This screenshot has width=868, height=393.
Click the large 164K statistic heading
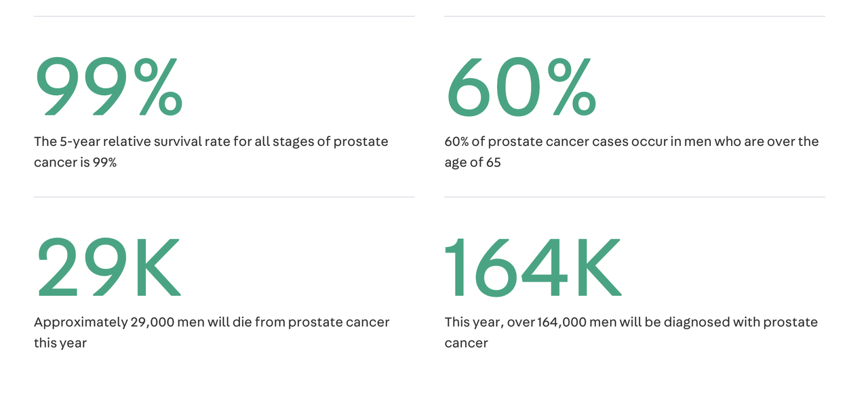tap(533, 267)
